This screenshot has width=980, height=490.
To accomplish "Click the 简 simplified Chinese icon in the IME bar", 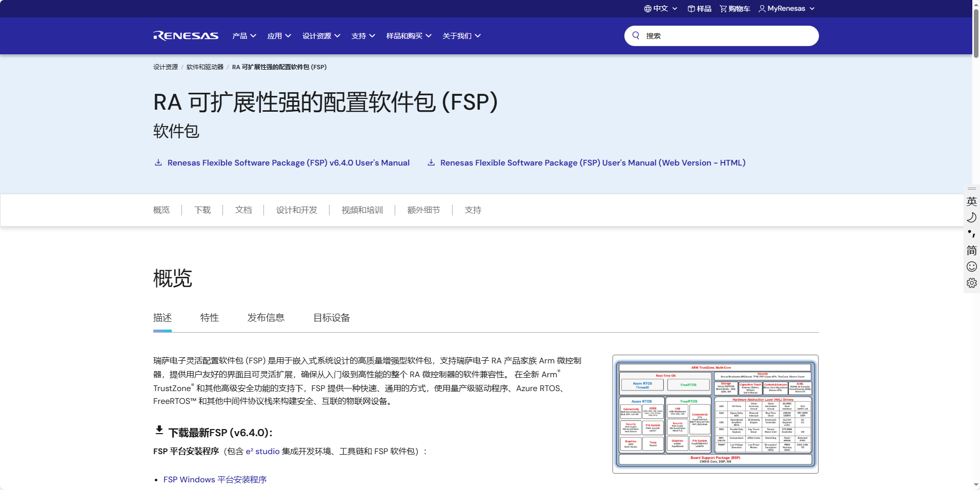I will click(972, 250).
